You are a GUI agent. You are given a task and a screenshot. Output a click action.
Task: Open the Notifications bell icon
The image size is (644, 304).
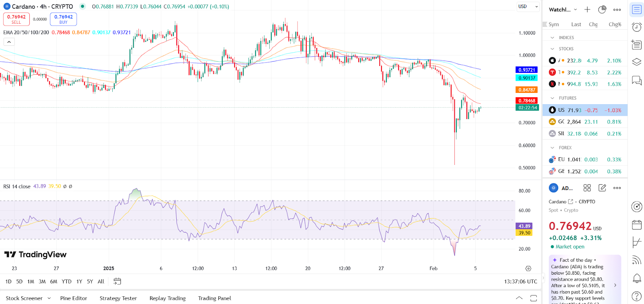coord(636,278)
